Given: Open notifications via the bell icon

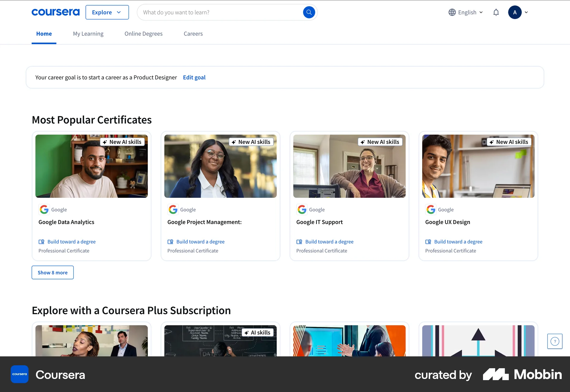Looking at the screenshot, I should coord(496,12).
